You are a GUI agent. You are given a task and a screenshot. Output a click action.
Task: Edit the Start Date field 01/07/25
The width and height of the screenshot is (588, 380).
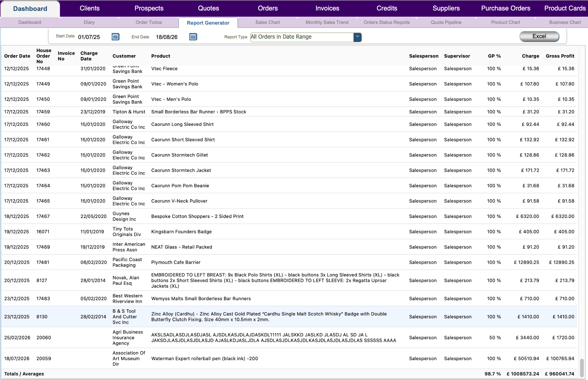89,37
